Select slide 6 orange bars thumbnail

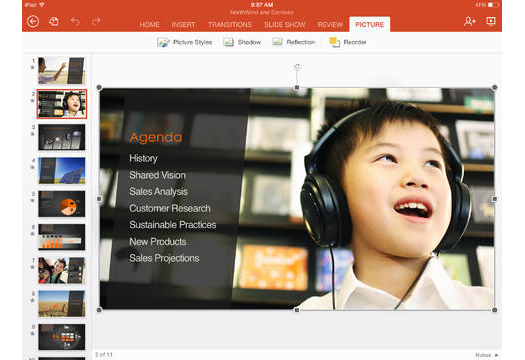62,237
